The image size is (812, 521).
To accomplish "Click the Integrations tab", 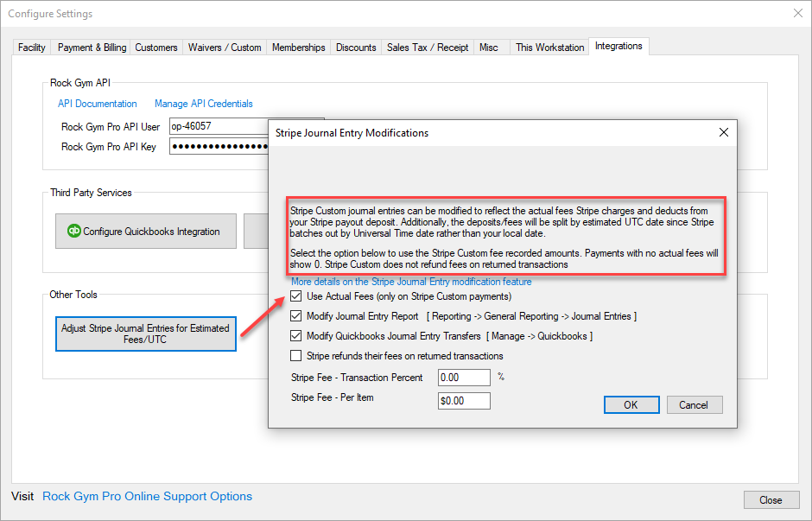I will (619, 46).
